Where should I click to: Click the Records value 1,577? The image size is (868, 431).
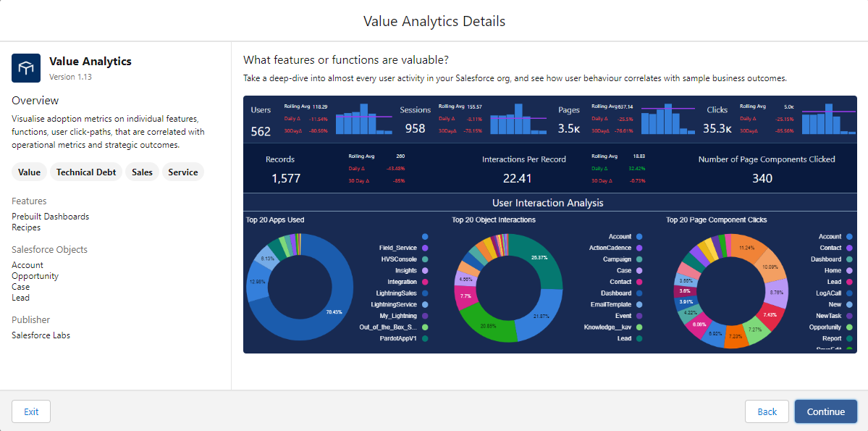pyautogui.click(x=286, y=177)
